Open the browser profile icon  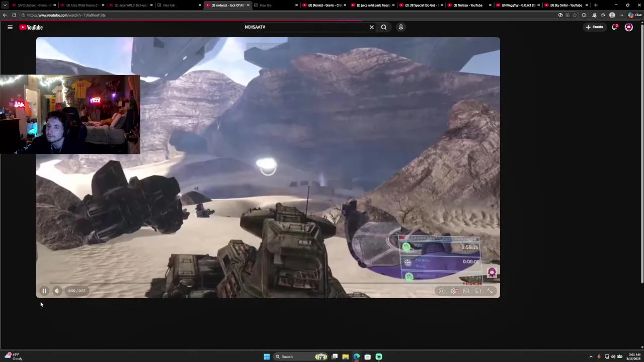point(612,15)
